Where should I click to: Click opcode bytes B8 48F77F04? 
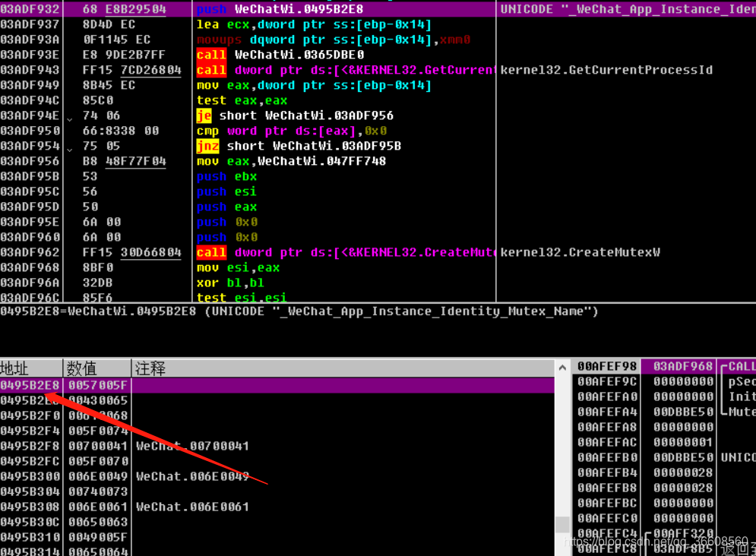click(124, 161)
